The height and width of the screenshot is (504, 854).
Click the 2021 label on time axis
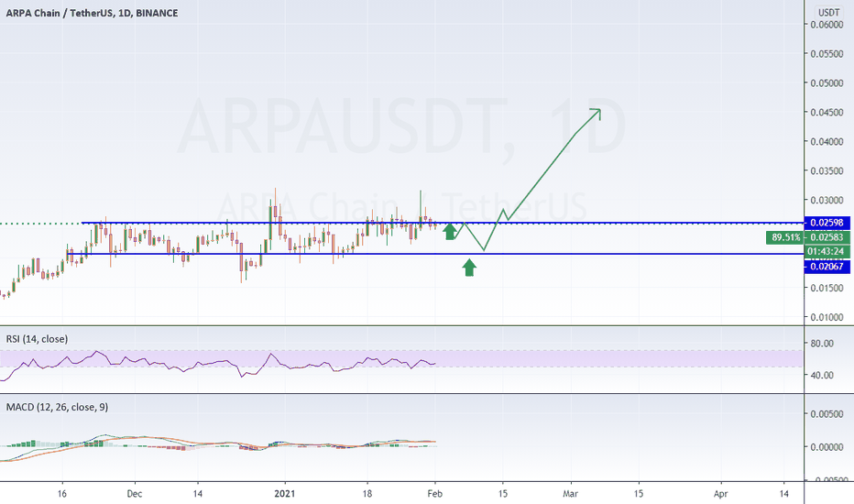(284, 494)
